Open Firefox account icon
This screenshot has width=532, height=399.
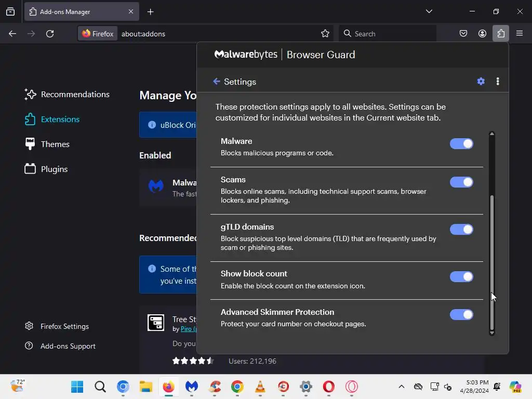[482, 34]
